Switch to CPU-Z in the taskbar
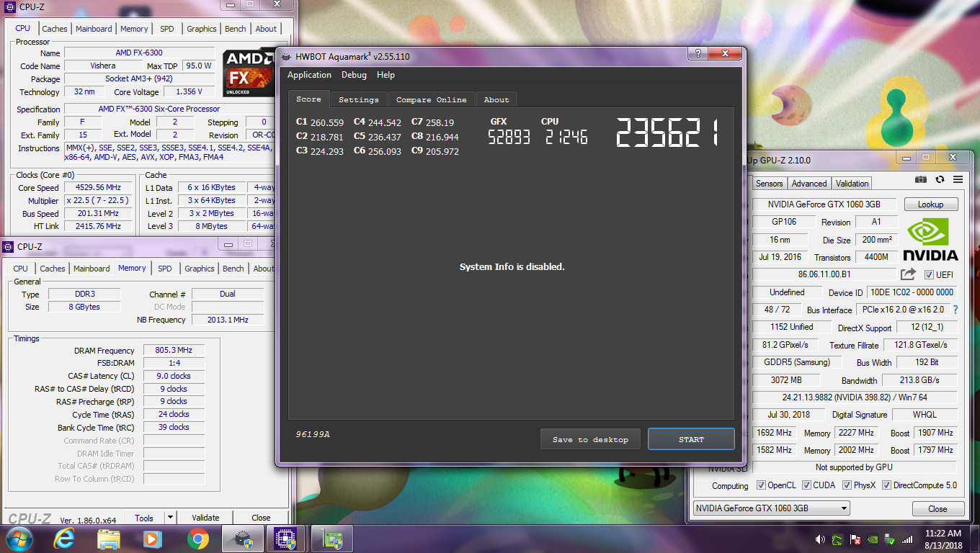980x553 pixels. click(x=287, y=539)
